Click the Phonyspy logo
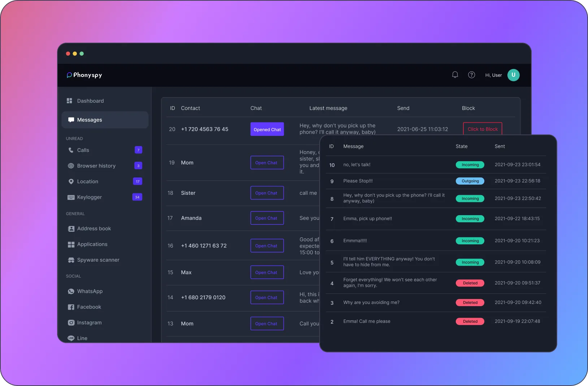Screen dimensions: 588x386 85,75
